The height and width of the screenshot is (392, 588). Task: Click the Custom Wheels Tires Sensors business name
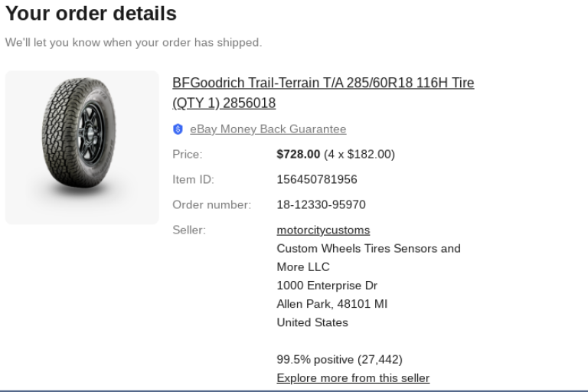(x=368, y=249)
